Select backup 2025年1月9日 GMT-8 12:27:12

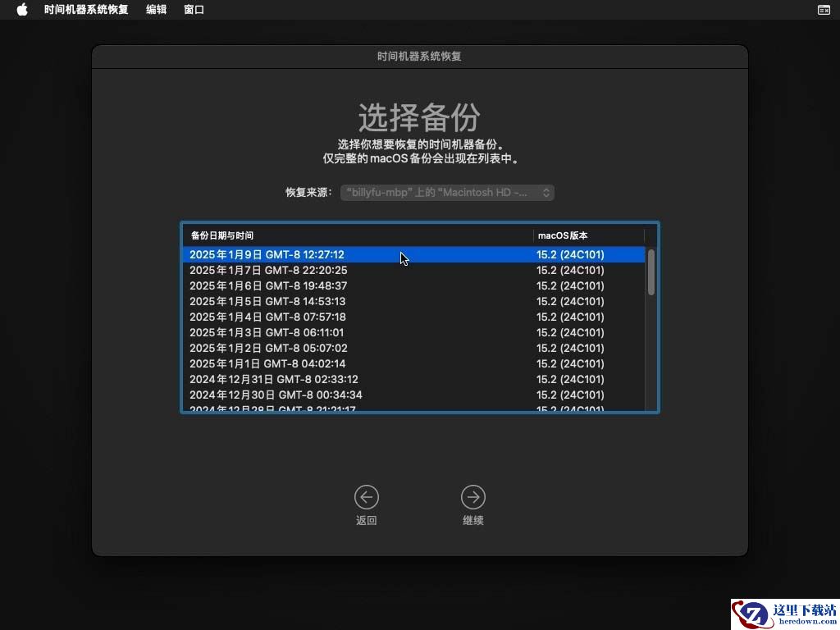click(413, 254)
